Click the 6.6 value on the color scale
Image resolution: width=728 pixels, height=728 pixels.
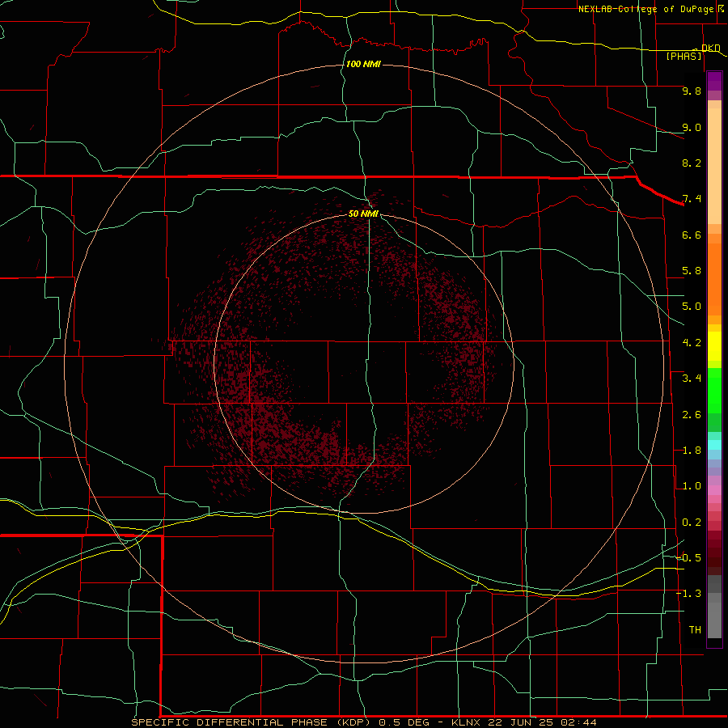692,235
